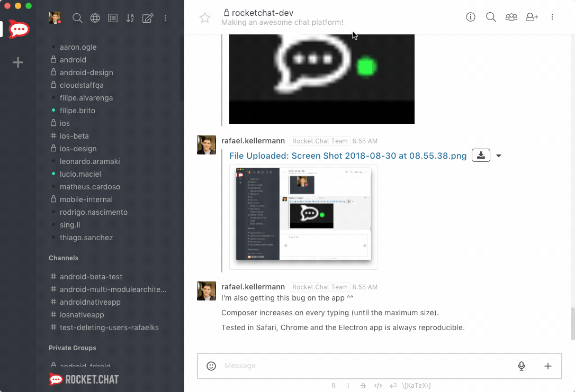Open the directory globe icon

tap(95, 18)
